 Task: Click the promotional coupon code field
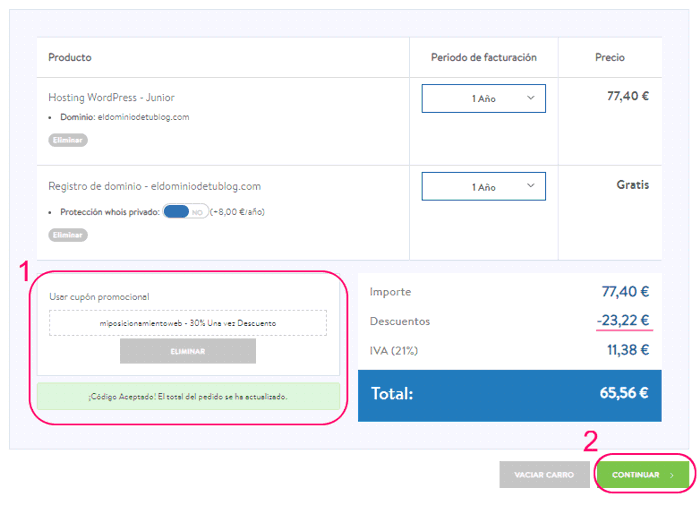point(187,323)
